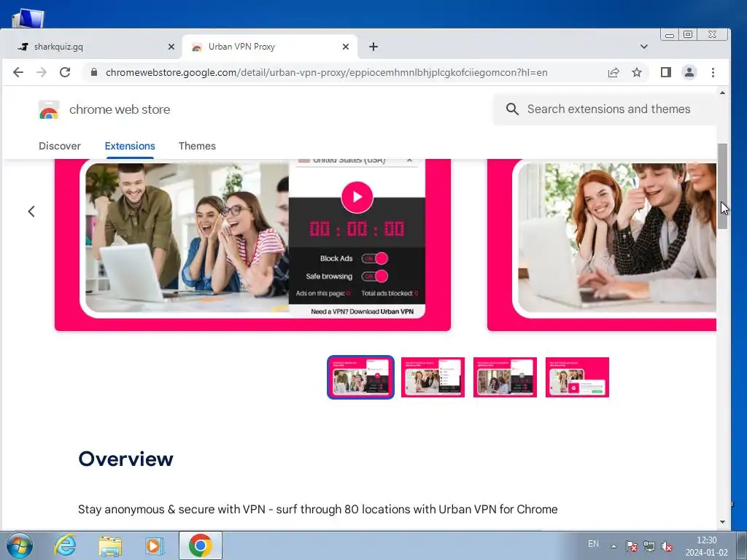Click the EN language indicator
This screenshot has width=747, height=560.
[x=593, y=544]
